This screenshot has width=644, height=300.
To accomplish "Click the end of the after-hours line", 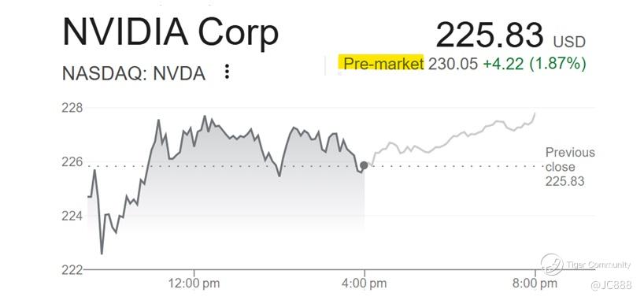I will [x=535, y=113].
